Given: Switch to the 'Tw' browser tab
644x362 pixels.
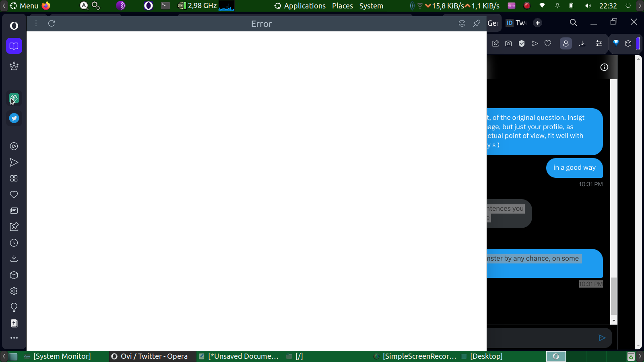Looking at the screenshot, I should [x=516, y=23].
